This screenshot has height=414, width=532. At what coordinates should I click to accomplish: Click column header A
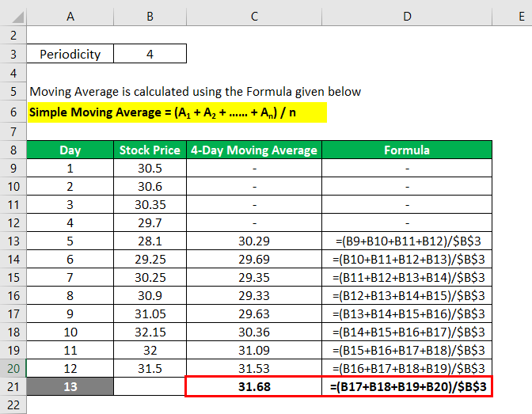click(70, 14)
